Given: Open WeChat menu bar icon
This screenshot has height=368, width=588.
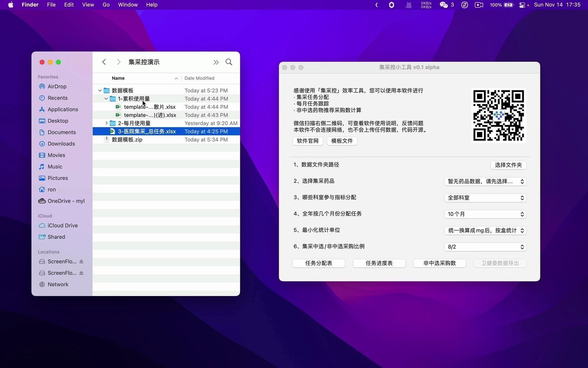Looking at the screenshot, I should [x=444, y=5].
